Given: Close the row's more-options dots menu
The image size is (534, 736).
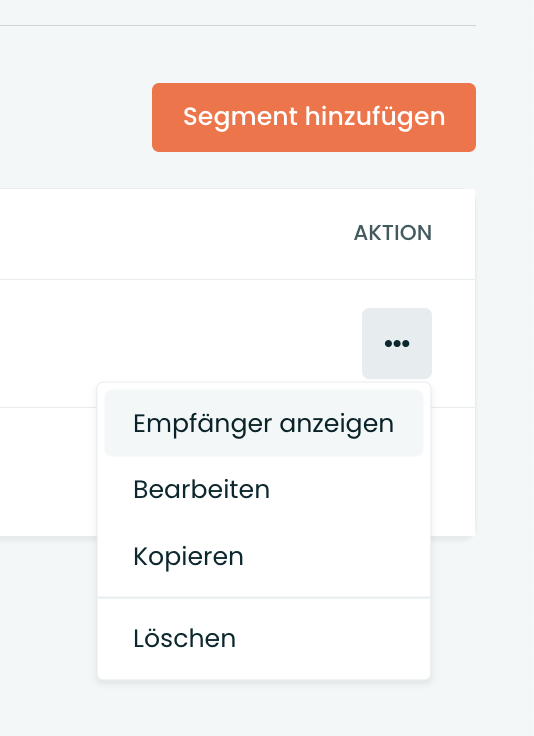Looking at the screenshot, I should (x=397, y=343).
